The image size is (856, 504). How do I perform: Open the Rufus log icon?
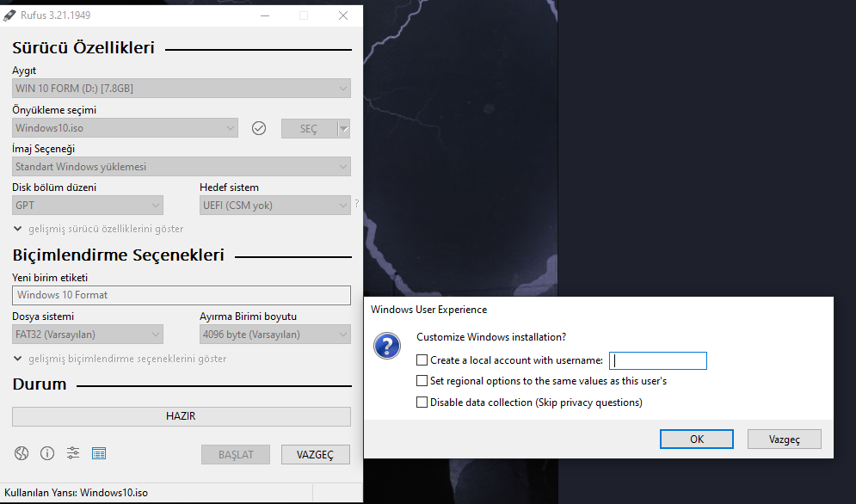click(x=99, y=453)
